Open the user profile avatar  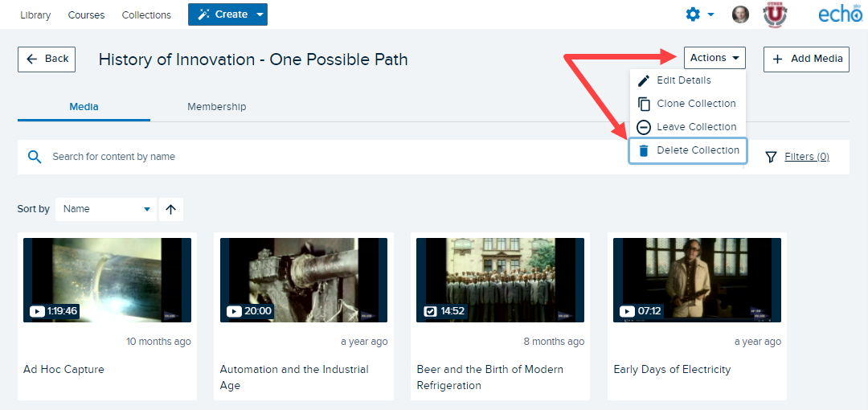pyautogui.click(x=740, y=14)
